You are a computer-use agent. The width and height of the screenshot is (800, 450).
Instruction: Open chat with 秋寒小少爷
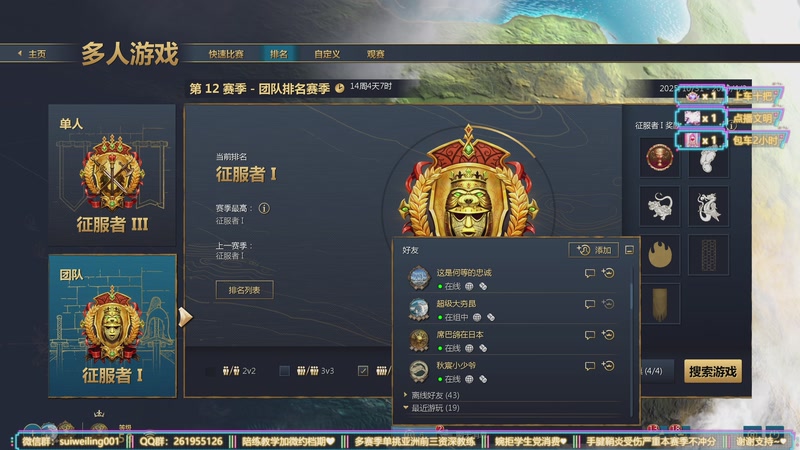point(589,366)
